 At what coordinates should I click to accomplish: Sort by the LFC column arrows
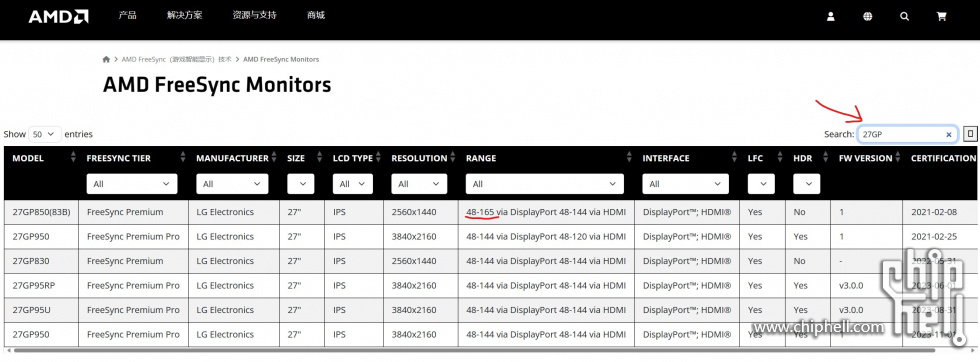coord(781,158)
